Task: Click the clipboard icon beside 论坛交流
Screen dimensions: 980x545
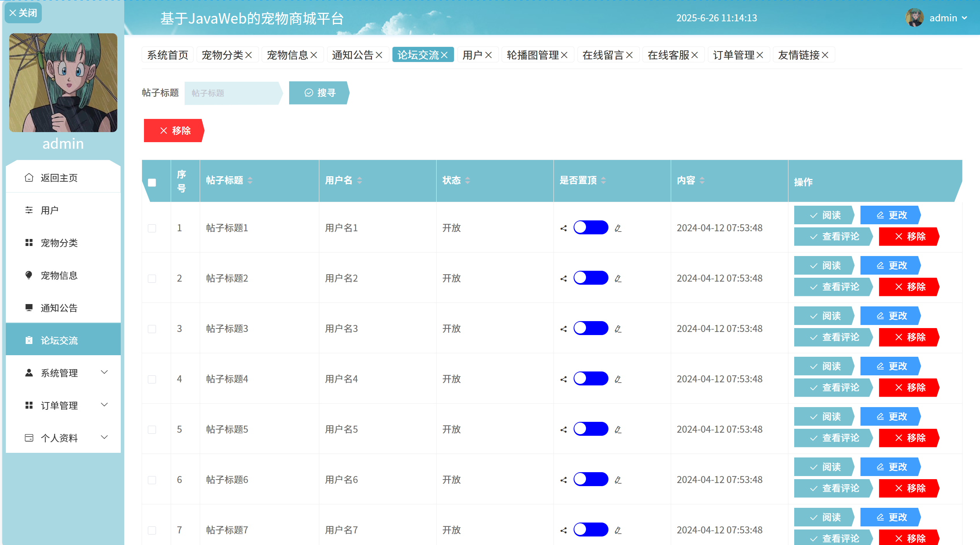Action: pyautogui.click(x=29, y=340)
